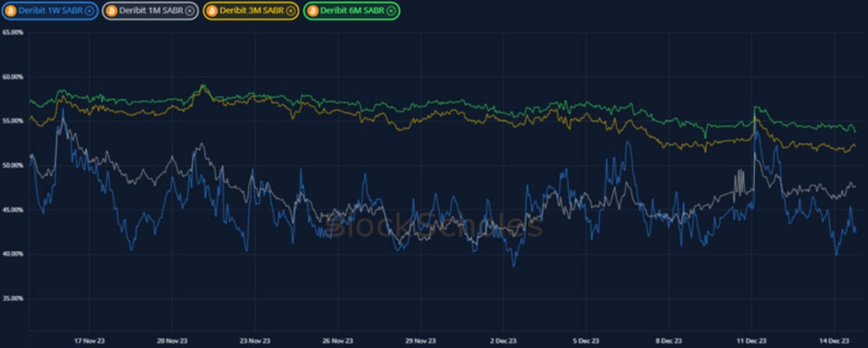The width and height of the screenshot is (868, 348).
Task: Remove the Deribit 1M SABR series
Action: pyautogui.click(x=190, y=11)
